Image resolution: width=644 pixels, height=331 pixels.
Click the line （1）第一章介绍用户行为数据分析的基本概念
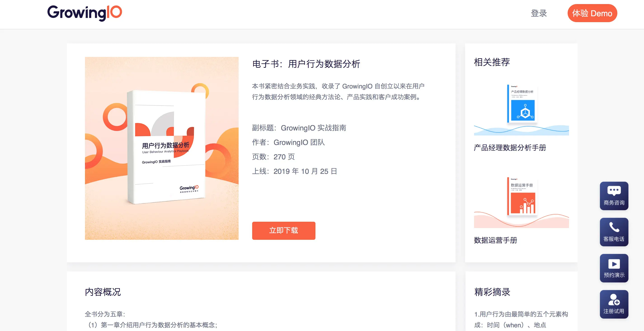click(x=151, y=325)
